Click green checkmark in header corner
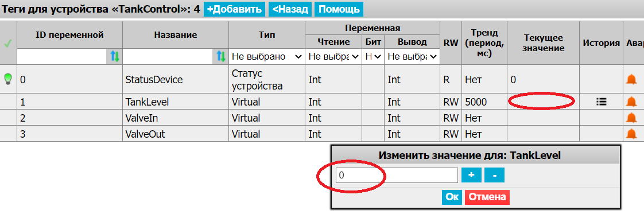This screenshot has width=644, height=214. click(8, 44)
